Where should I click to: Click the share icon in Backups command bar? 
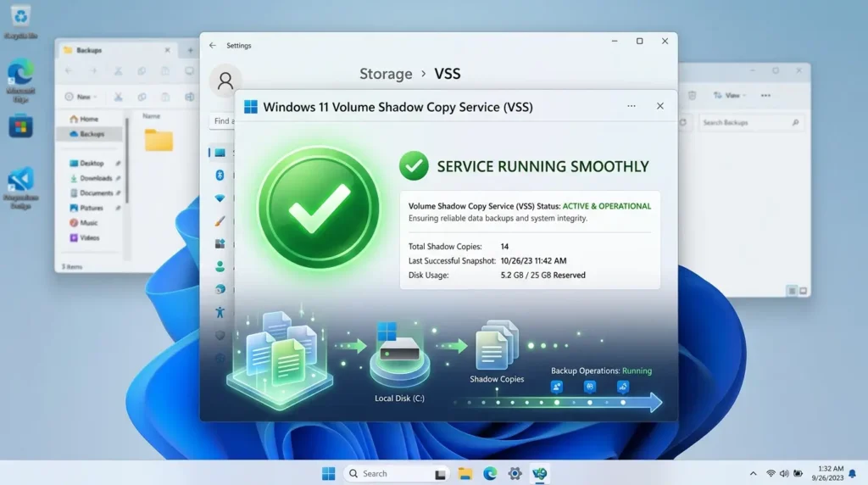click(x=189, y=97)
